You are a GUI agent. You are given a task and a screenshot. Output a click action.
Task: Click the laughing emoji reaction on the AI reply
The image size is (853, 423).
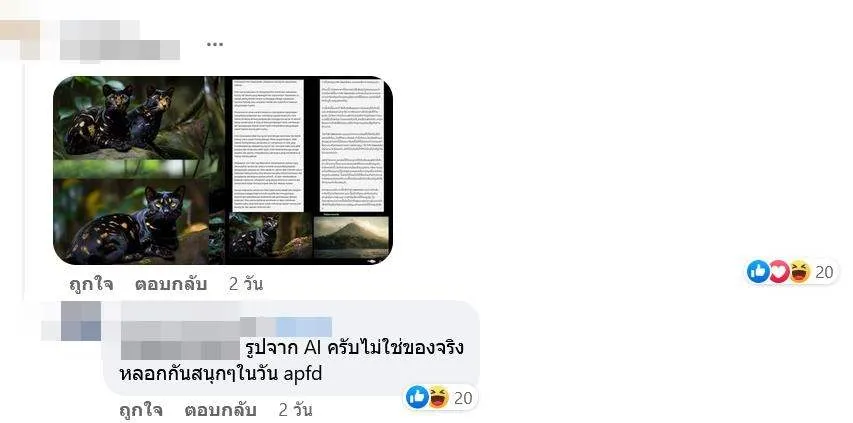point(438,397)
